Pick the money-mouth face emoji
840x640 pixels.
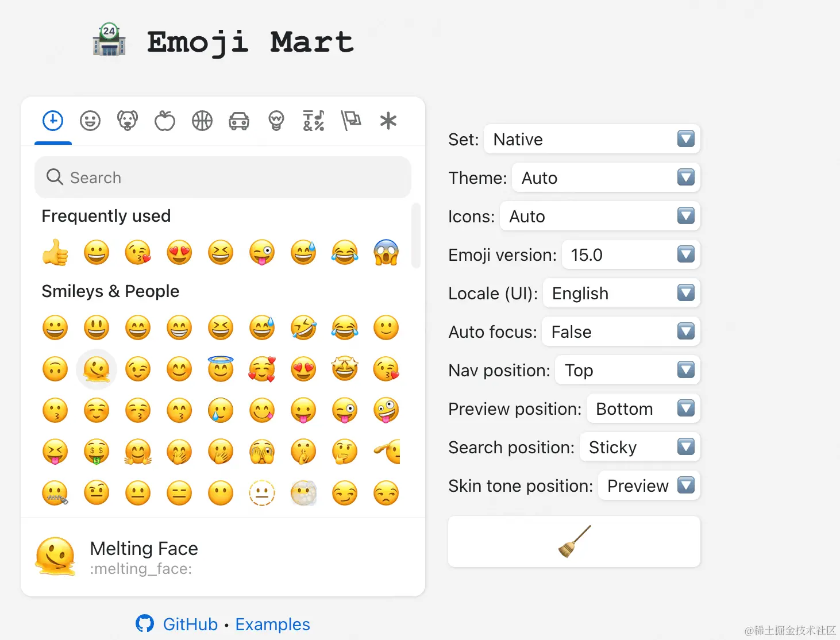[x=97, y=452]
